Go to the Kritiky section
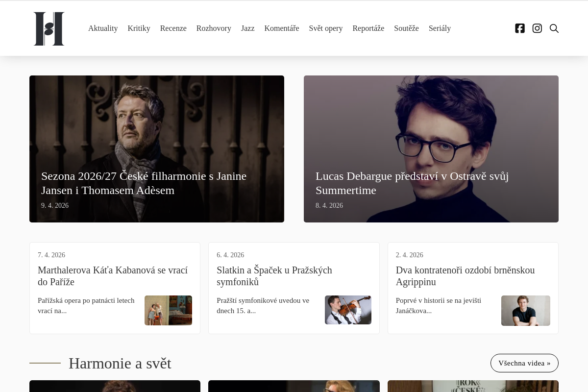The width and height of the screenshot is (588, 392). 139,28
